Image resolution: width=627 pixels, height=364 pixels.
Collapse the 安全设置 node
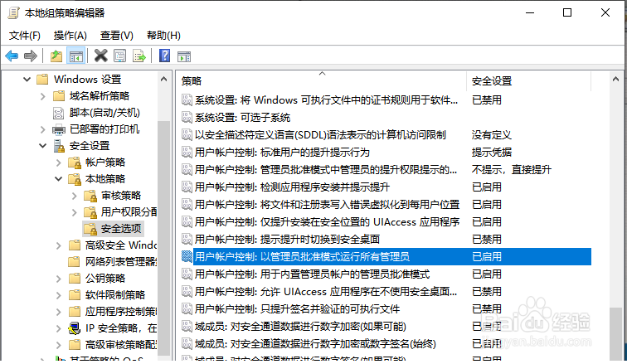pyautogui.click(x=43, y=146)
